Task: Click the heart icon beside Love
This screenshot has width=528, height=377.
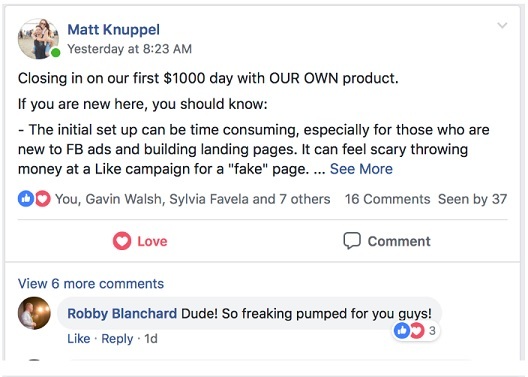Action: coord(122,241)
